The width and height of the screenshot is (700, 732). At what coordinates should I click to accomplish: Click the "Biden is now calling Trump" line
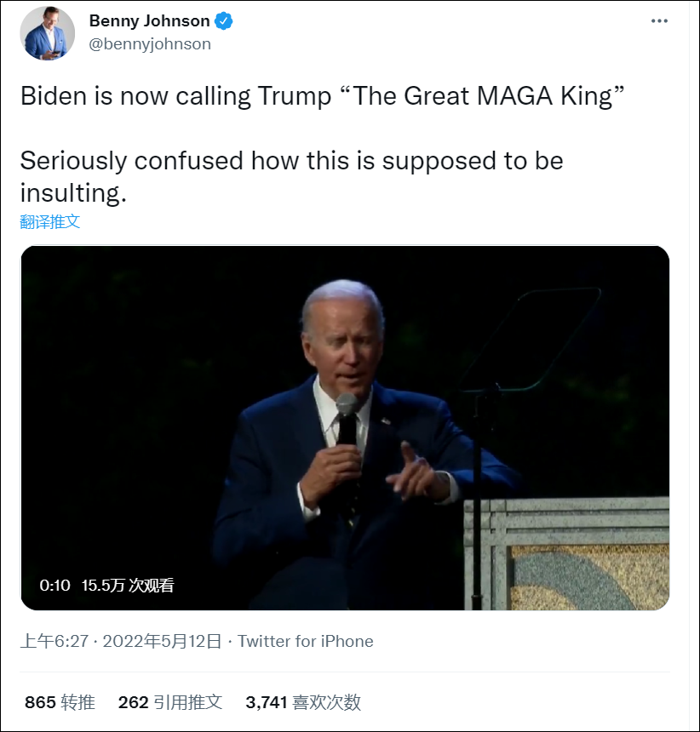click(175, 95)
